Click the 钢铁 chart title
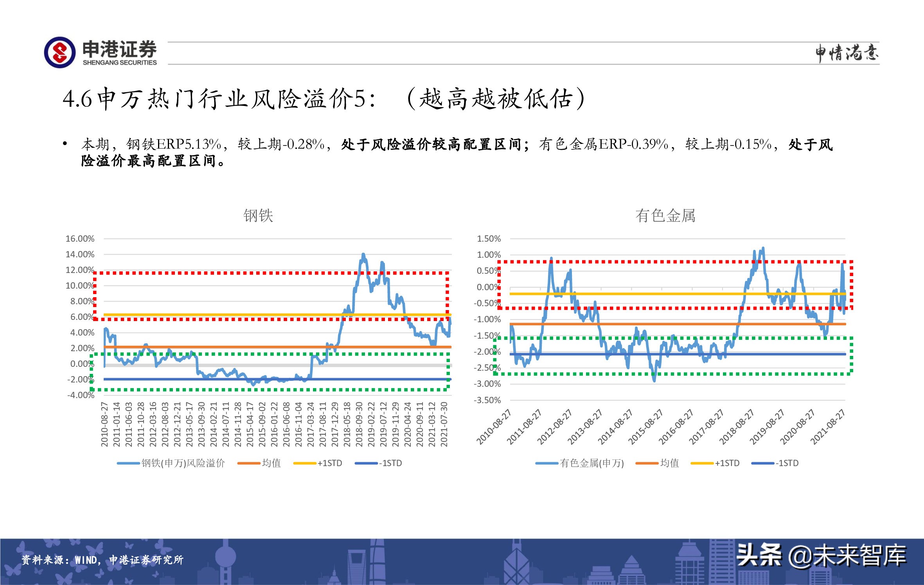The height and width of the screenshot is (585, 924). click(x=258, y=215)
